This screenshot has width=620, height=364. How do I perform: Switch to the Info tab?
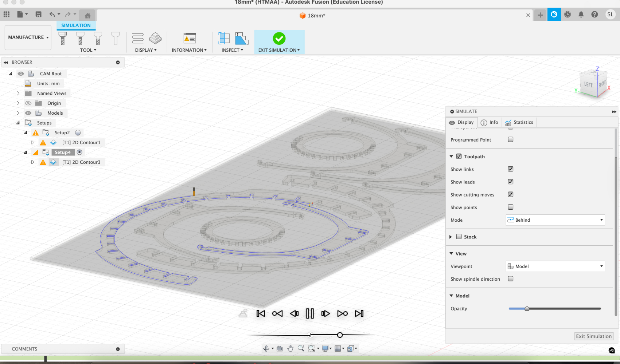(490, 122)
